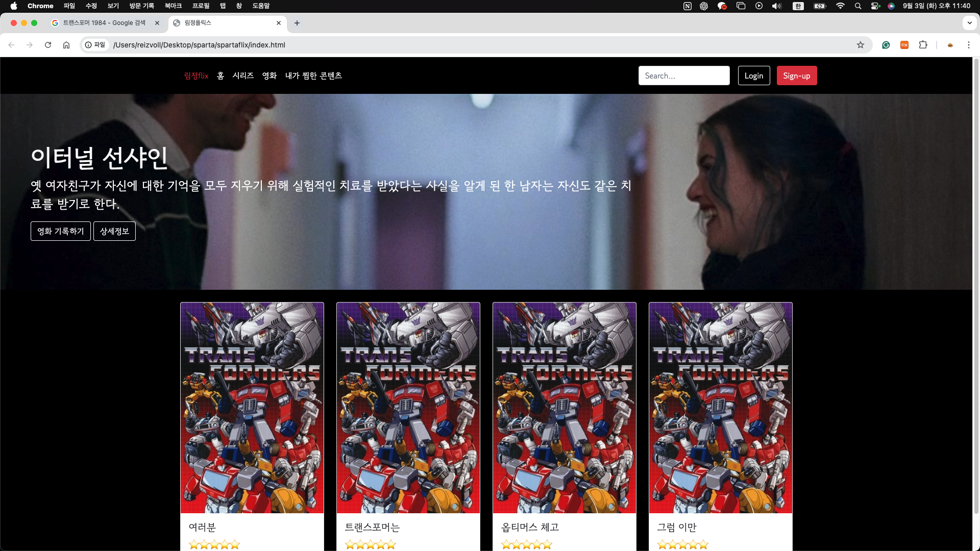
Task: Click the Search input field
Action: 683,76
